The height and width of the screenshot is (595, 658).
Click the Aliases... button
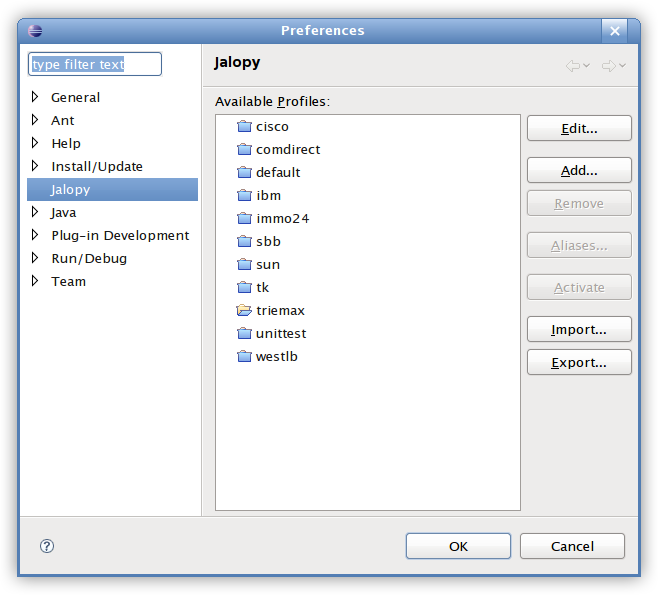point(579,245)
